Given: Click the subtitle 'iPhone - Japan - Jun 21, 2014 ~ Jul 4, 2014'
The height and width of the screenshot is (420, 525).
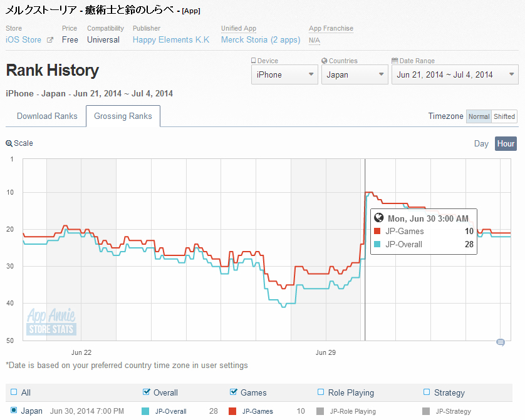Looking at the screenshot, I should coord(90,94).
